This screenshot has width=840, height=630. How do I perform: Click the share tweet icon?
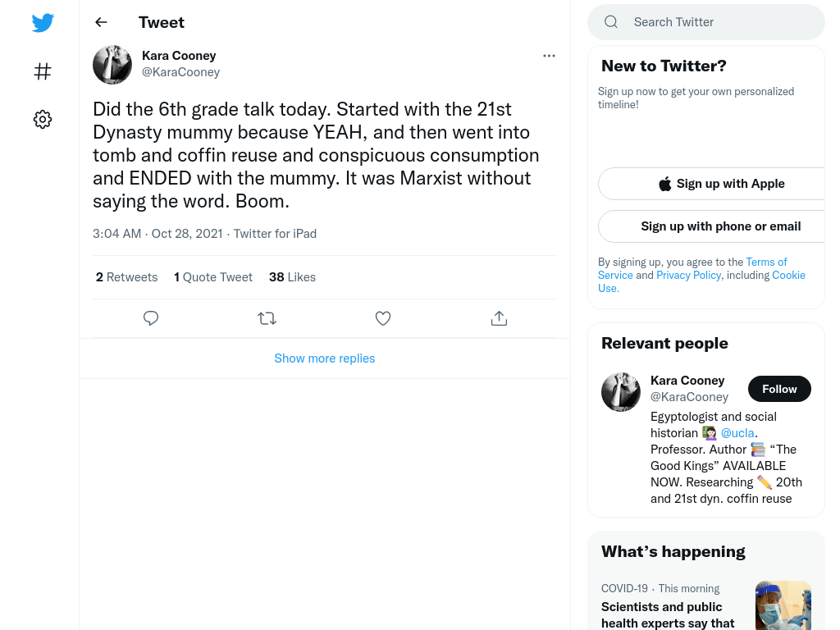[x=499, y=318]
